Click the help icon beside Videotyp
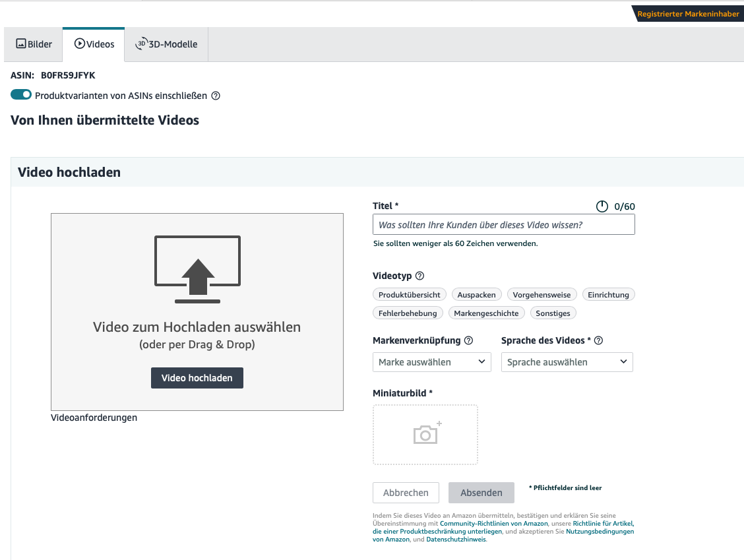This screenshot has height=560, width=744. (419, 276)
